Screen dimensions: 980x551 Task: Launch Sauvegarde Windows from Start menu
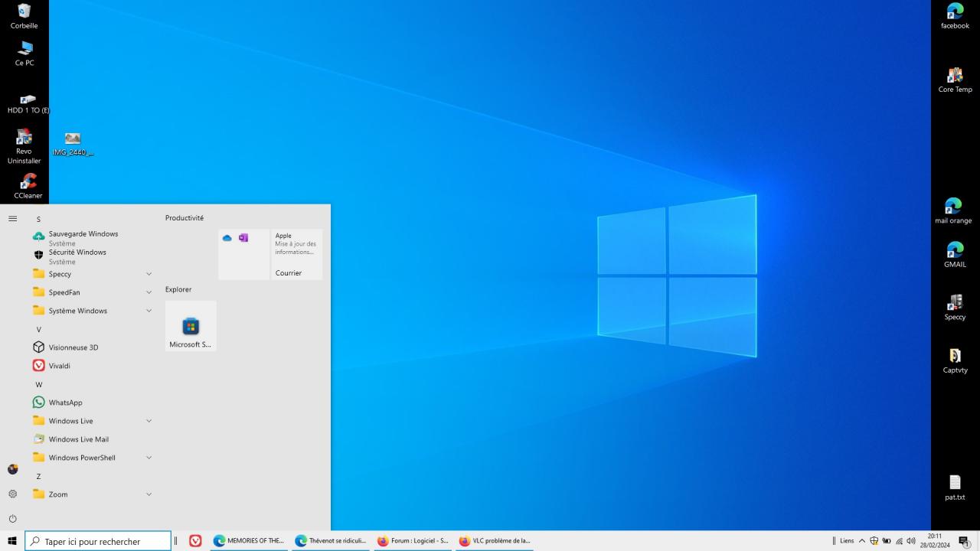tap(92, 238)
